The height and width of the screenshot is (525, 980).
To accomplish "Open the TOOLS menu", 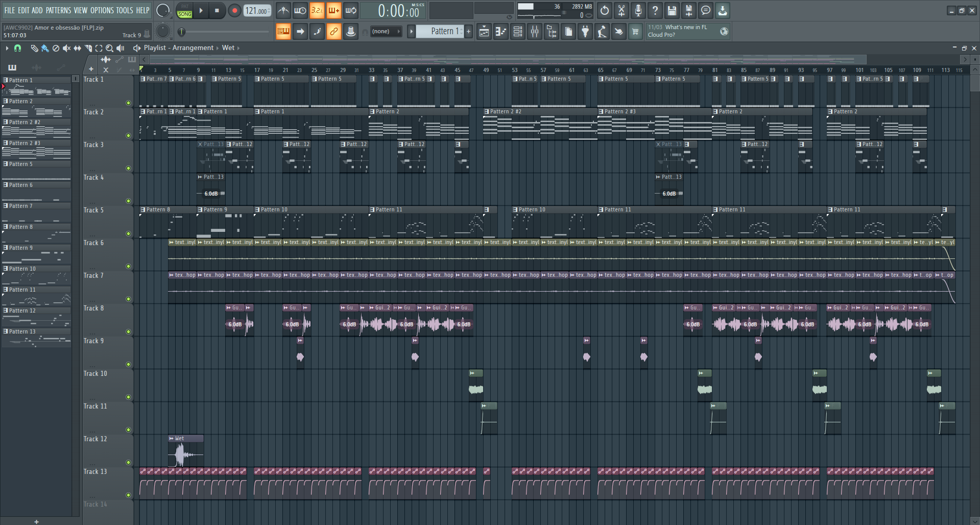I will tap(125, 10).
